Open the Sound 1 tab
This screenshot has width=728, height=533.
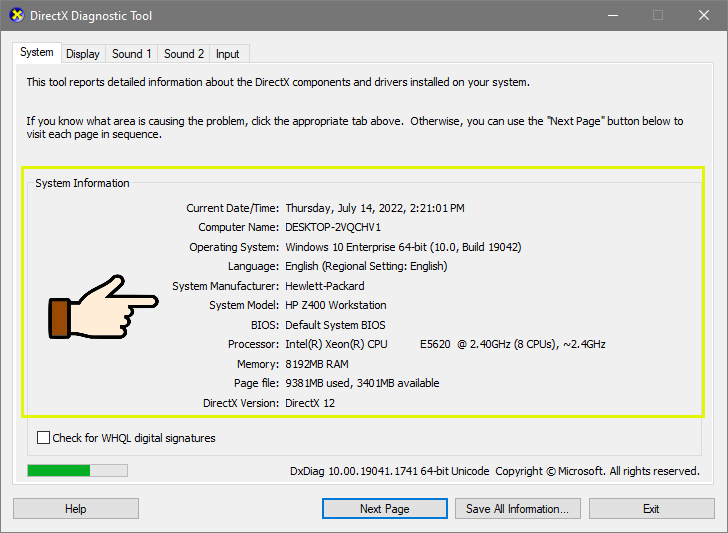pyautogui.click(x=132, y=54)
